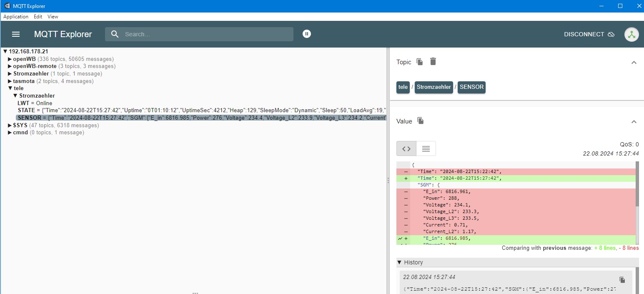Open the Application menu
Viewport: 644px width, 294px height.
click(x=16, y=17)
